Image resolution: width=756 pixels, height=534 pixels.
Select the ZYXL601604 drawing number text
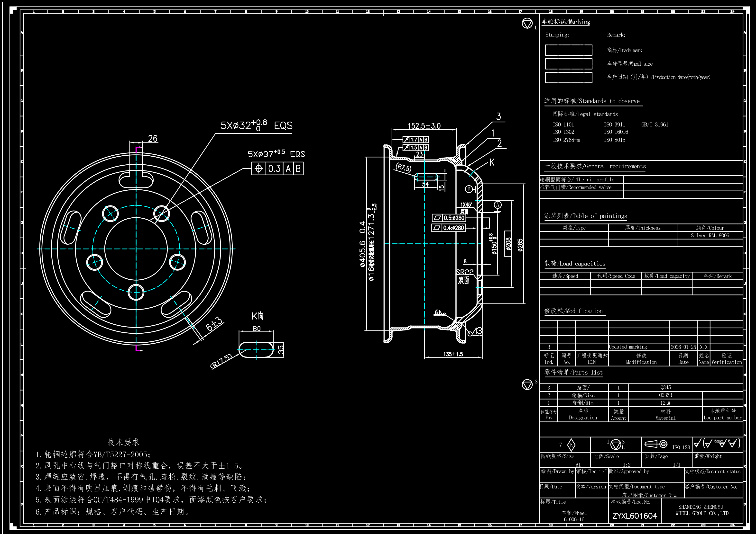coord(635,516)
